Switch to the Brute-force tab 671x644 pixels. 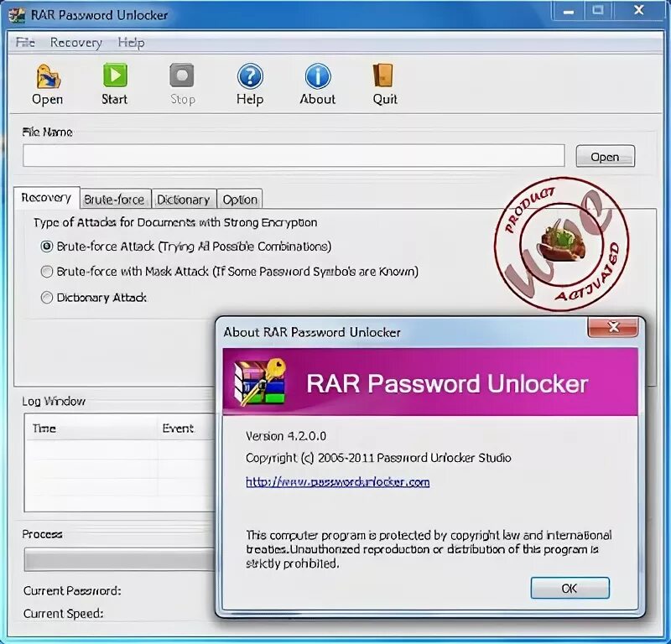115,200
